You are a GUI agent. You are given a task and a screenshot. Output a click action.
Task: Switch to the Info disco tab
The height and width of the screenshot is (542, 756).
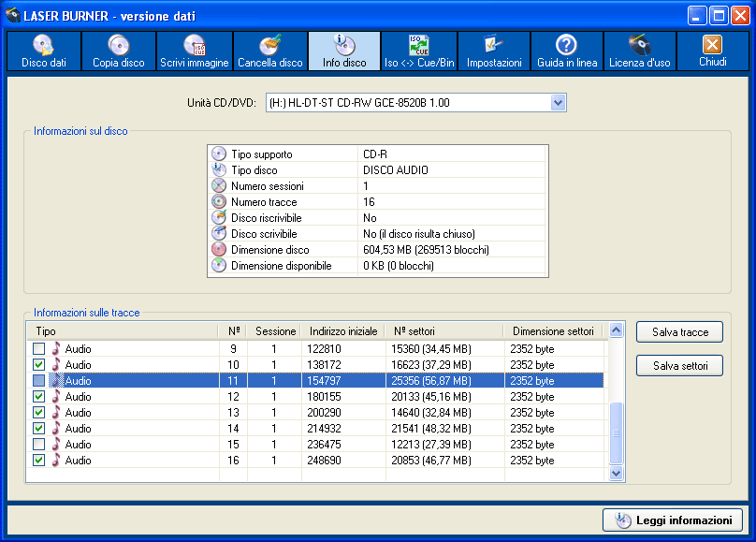[344, 51]
